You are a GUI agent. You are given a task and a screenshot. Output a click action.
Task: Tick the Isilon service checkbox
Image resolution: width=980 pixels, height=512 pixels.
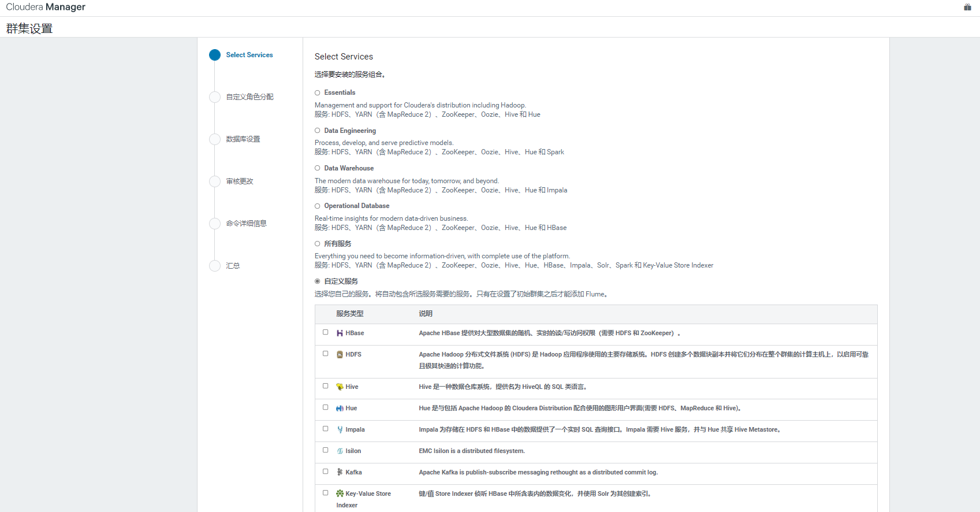pyautogui.click(x=325, y=450)
